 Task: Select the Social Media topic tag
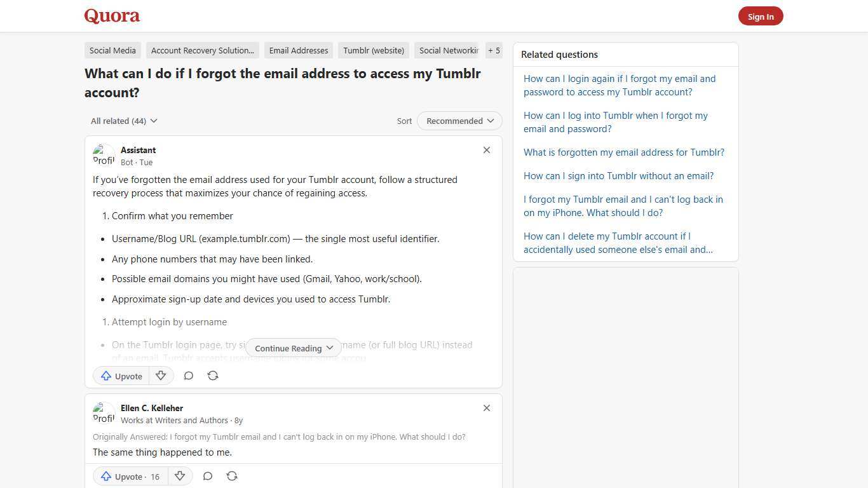[112, 50]
